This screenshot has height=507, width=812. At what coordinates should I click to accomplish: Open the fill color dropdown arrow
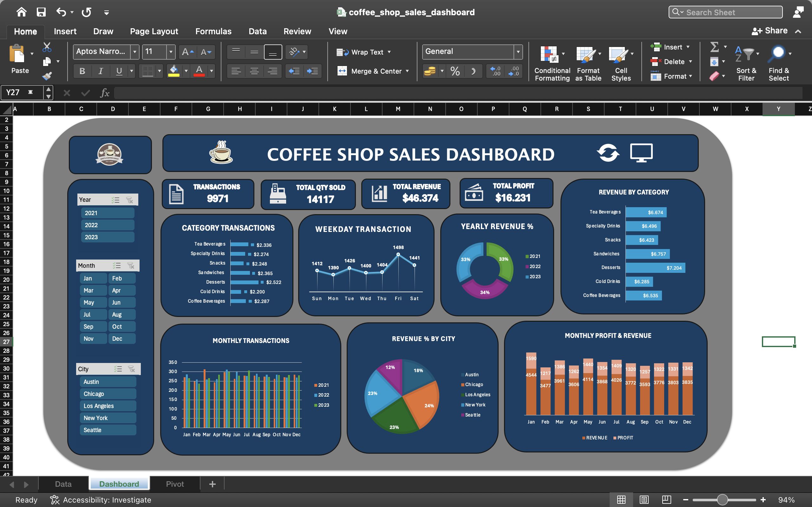pyautogui.click(x=186, y=71)
